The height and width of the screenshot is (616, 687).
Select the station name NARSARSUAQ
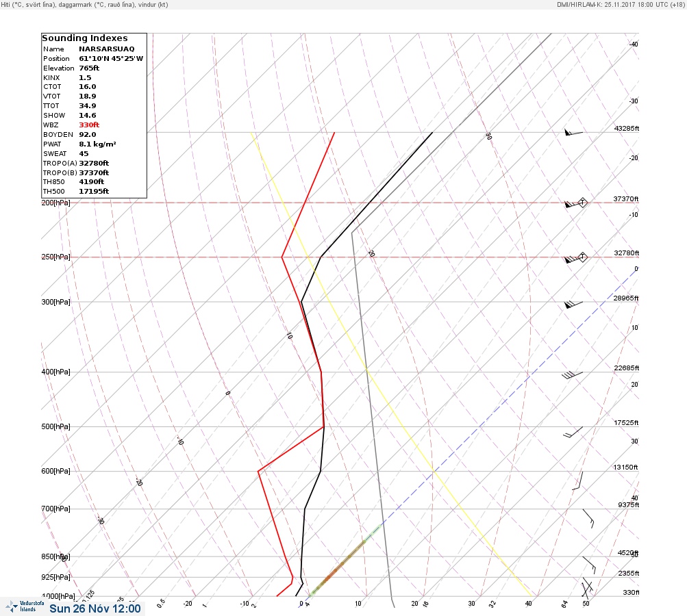(x=106, y=49)
